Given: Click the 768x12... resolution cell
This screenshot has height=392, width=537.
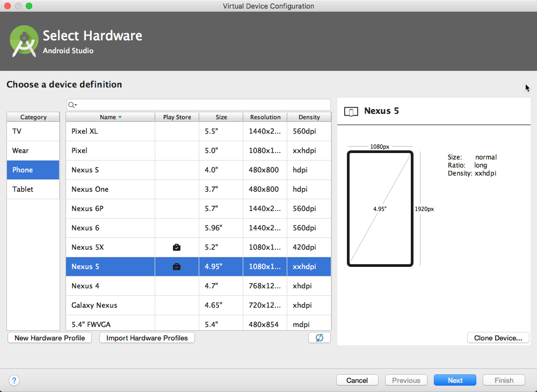Looking at the screenshot, I should 265,286.
